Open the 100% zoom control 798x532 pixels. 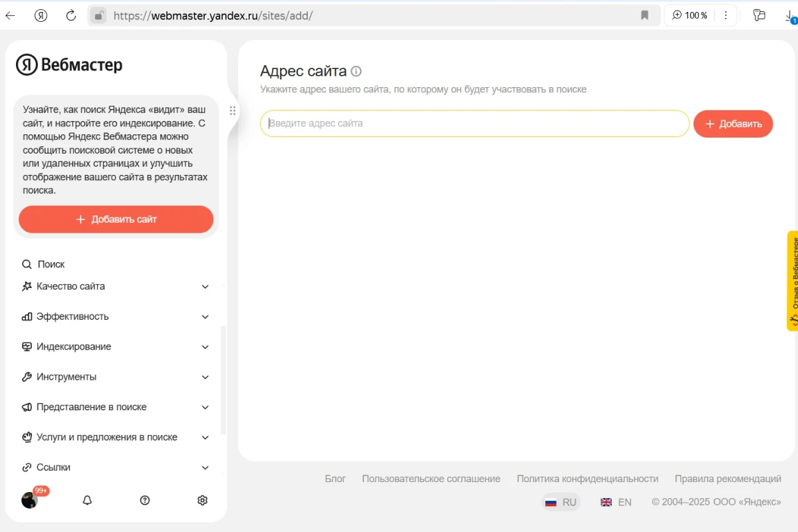tap(690, 15)
